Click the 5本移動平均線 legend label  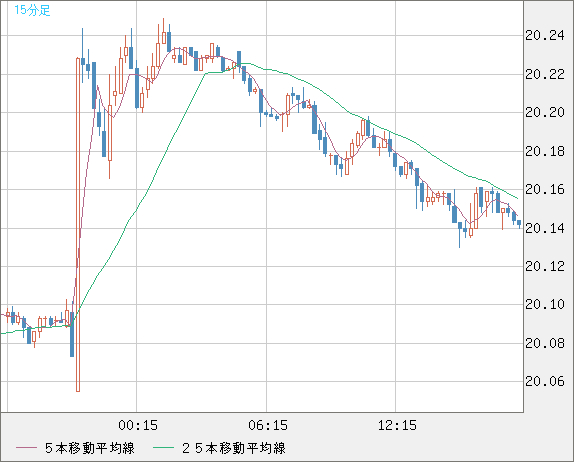point(90,448)
